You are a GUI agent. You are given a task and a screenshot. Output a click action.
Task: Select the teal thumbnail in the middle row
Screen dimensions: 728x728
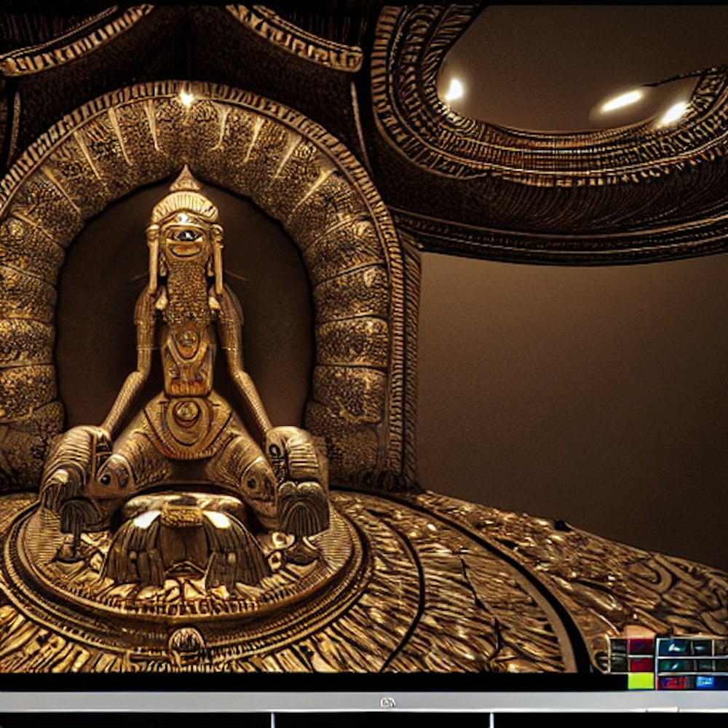(x=675, y=665)
